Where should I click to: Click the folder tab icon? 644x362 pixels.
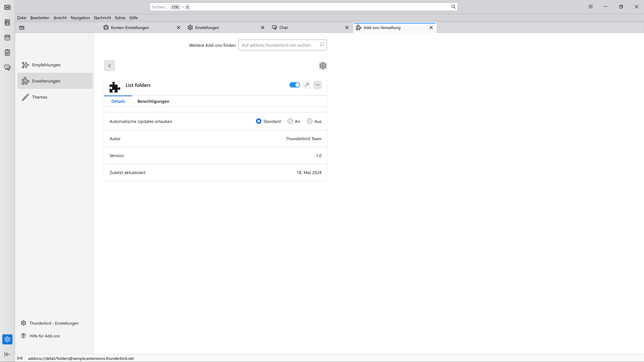click(22, 27)
